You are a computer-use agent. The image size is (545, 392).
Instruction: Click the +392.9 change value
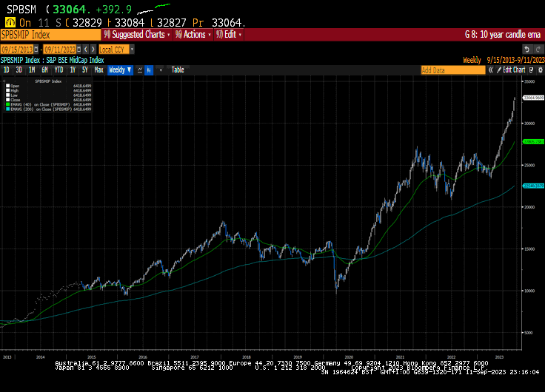click(x=113, y=10)
